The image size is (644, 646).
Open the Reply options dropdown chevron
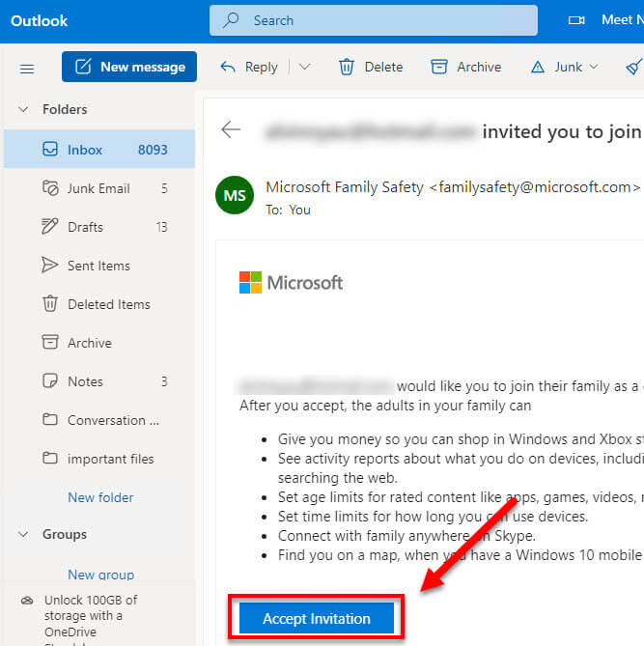pyautogui.click(x=304, y=67)
